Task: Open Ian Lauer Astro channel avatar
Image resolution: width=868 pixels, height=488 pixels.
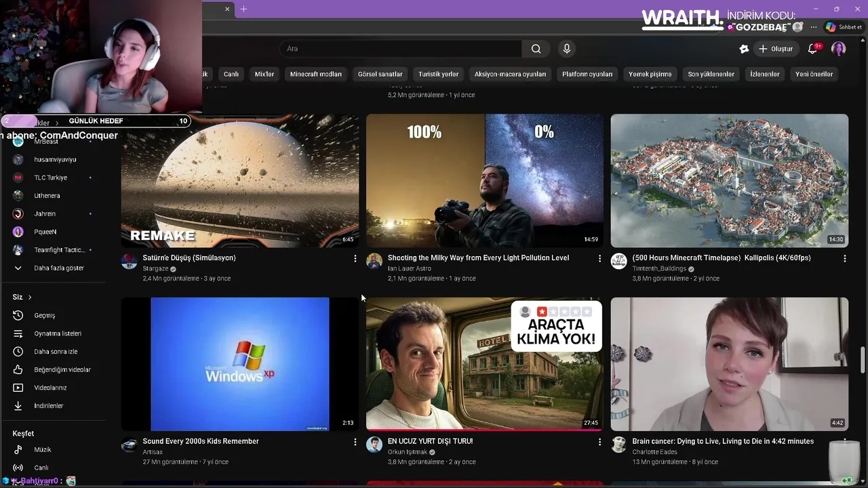Action: tap(374, 262)
